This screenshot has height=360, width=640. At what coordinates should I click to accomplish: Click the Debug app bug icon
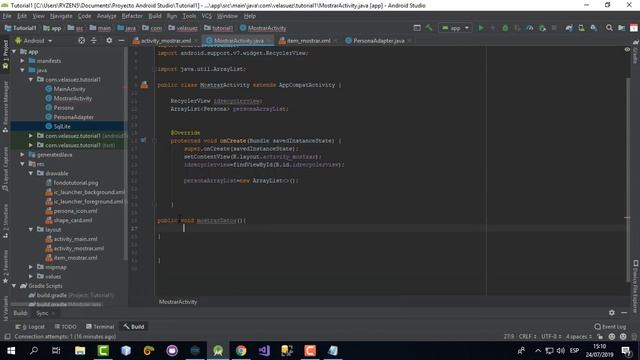click(x=505, y=28)
